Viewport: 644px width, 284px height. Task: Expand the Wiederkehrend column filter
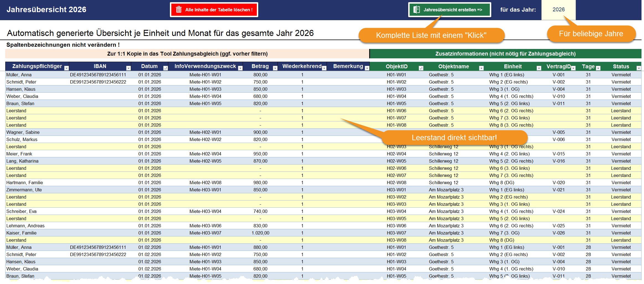click(x=324, y=68)
